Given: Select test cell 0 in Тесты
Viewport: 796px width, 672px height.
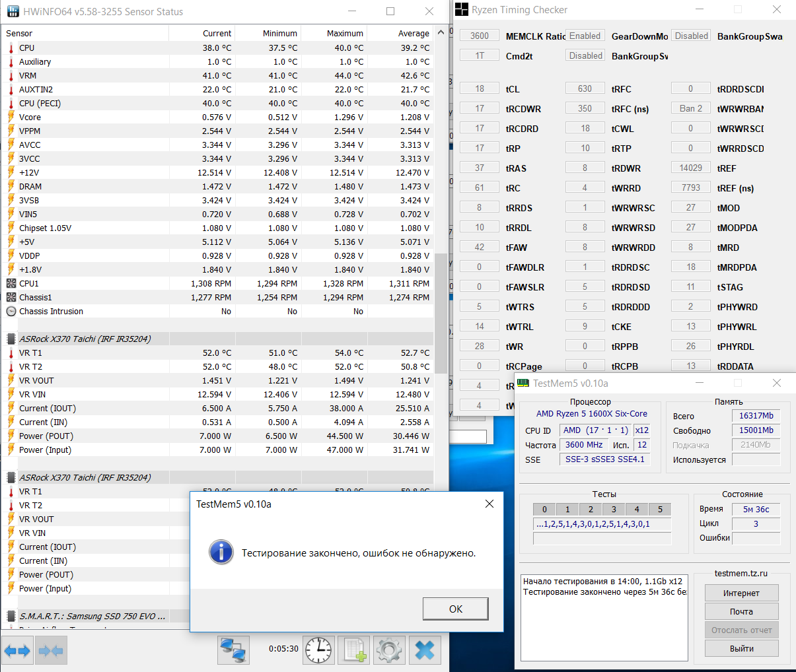Looking at the screenshot, I should coord(544,509).
